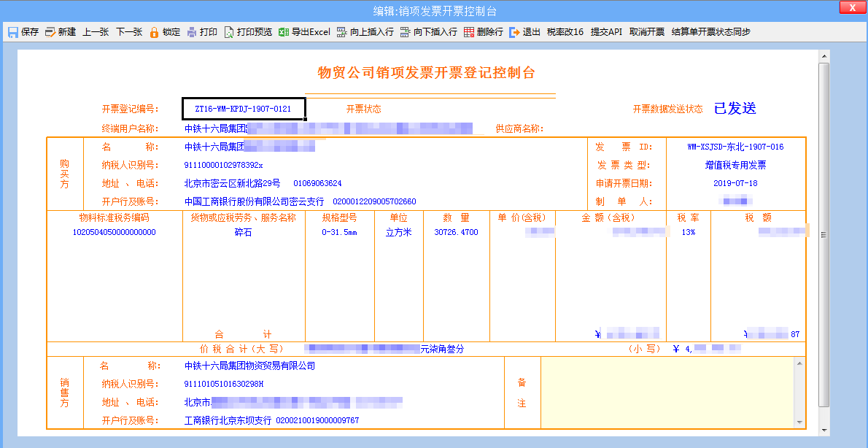The height and width of the screenshot is (448, 868).
Task: Select the seller tax ID 91110105101630298H
Action: pos(224,384)
